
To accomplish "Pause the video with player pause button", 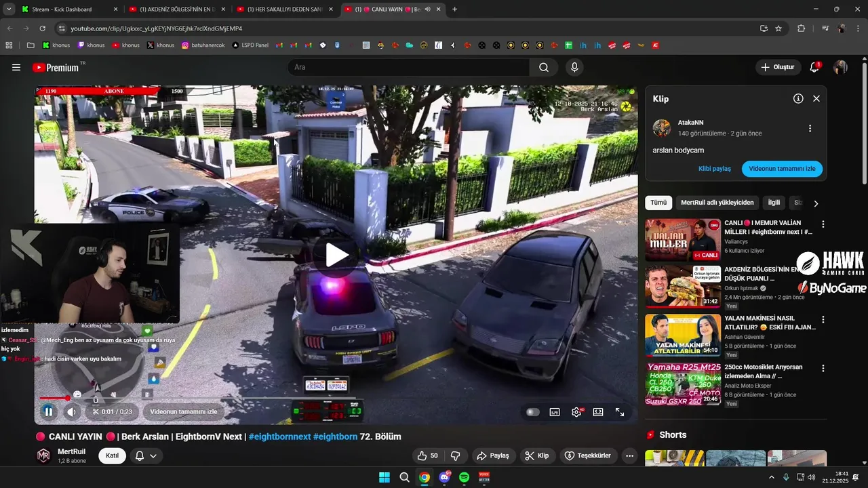I will (x=48, y=411).
